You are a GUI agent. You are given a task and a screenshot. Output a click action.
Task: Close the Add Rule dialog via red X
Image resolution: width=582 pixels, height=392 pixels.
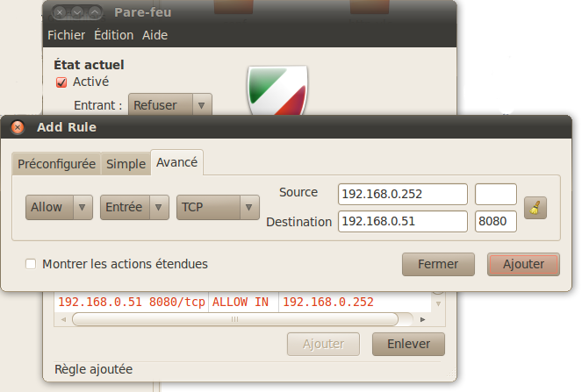pyautogui.click(x=18, y=127)
